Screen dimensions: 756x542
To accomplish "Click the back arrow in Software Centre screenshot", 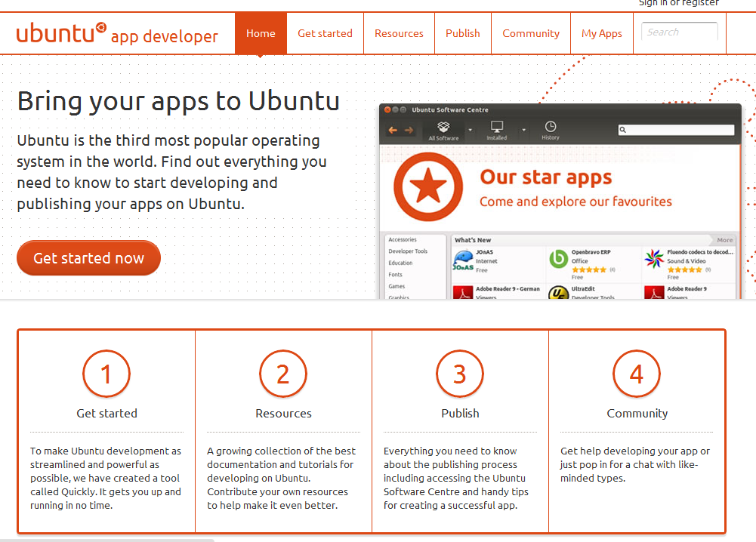I will point(393,130).
